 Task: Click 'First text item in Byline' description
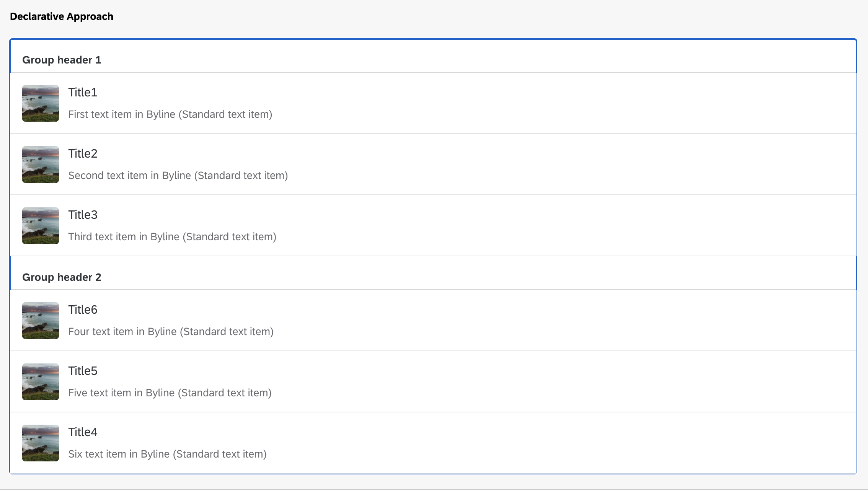point(170,114)
